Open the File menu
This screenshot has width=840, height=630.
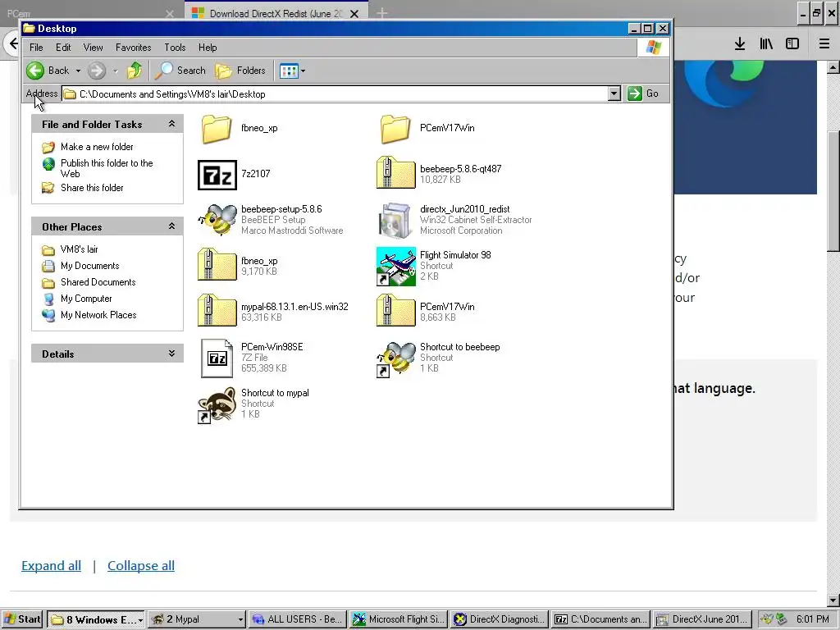click(36, 48)
